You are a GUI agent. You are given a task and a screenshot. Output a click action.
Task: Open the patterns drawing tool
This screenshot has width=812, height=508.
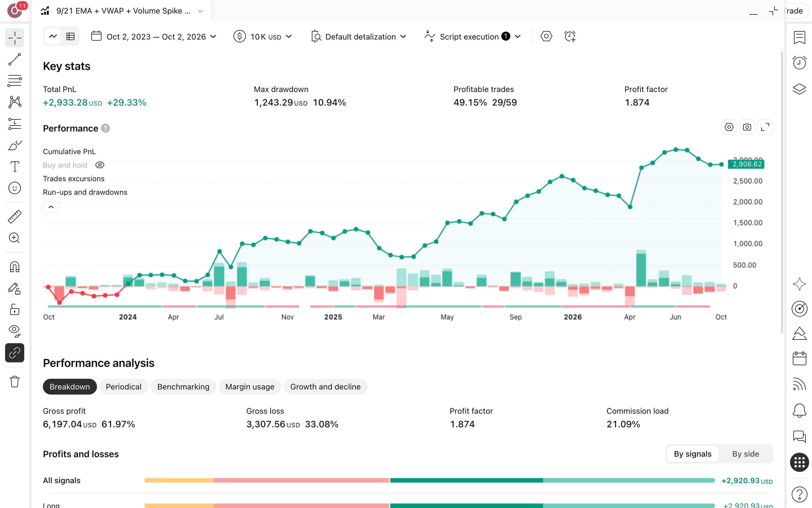coord(15,102)
